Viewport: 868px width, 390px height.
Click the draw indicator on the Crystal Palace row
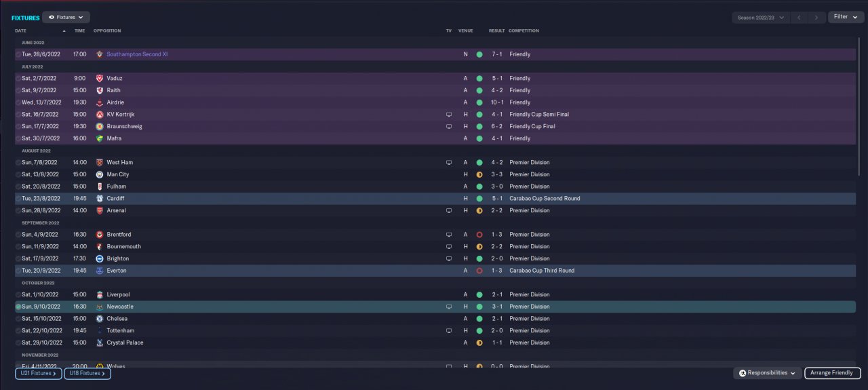pos(479,343)
